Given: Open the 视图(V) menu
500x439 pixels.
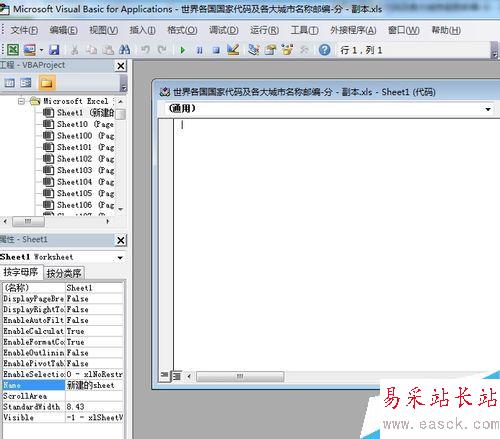Looking at the screenshot, I should 103,30.
